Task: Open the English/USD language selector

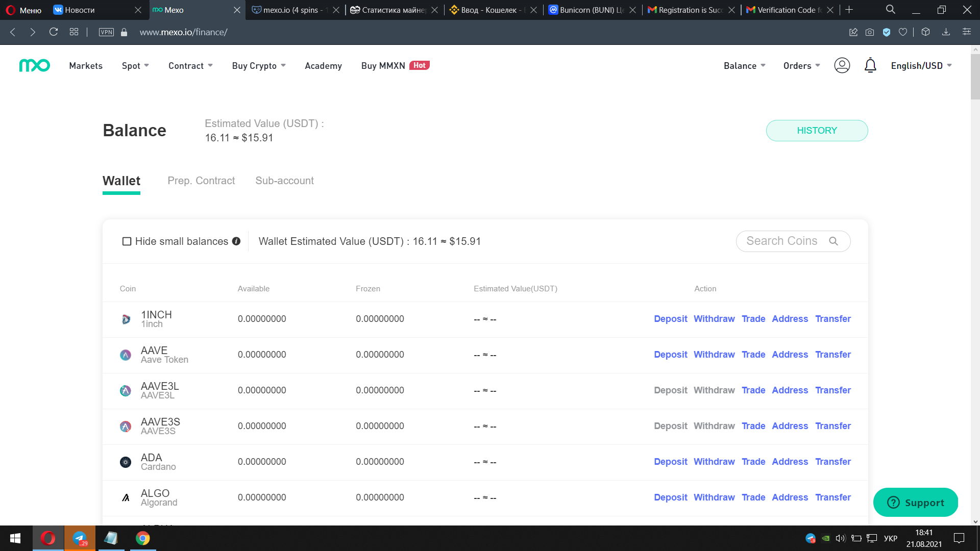Action: [x=921, y=66]
